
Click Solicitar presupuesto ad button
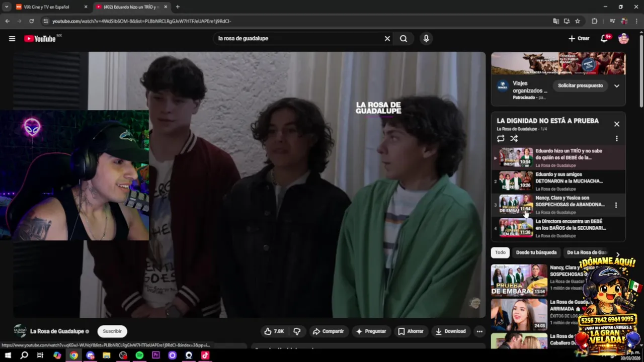(x=580, y=85)
